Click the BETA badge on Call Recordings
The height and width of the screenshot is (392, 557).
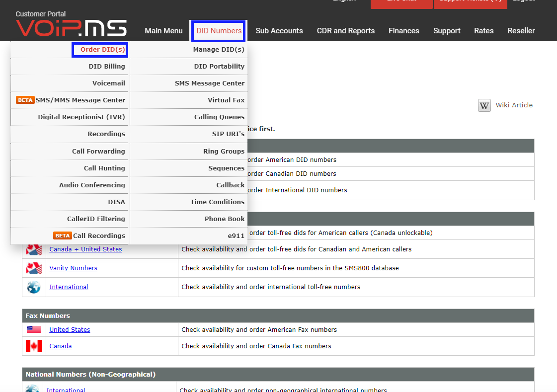pyautogui.click(x=63, y=236)
